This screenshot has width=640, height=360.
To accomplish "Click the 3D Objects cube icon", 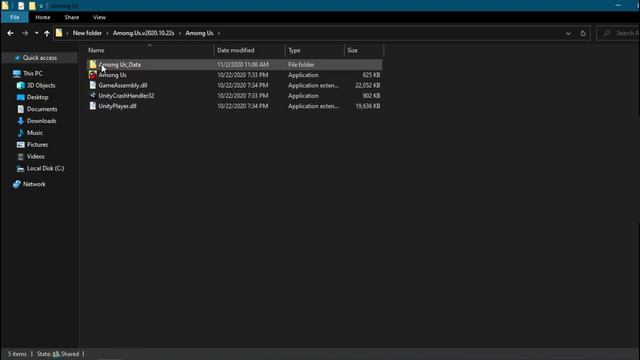I will click(x=20, y=85).
